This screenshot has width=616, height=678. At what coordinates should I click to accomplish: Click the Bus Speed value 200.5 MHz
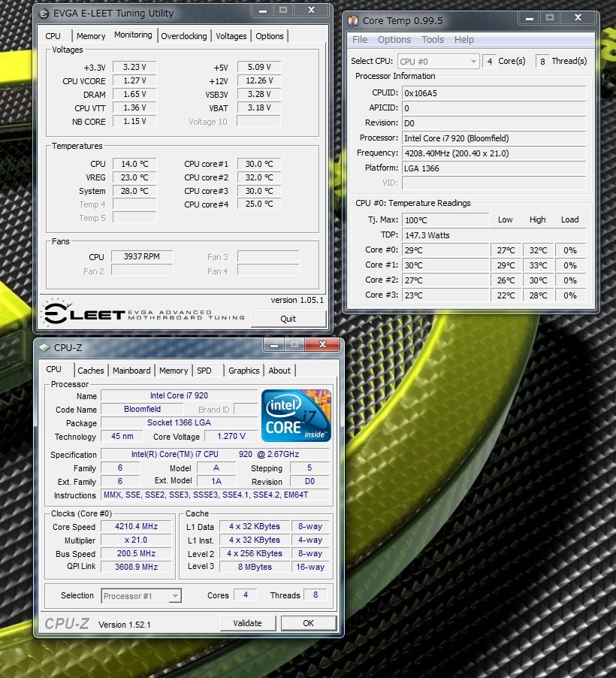(x=136, y=553)
